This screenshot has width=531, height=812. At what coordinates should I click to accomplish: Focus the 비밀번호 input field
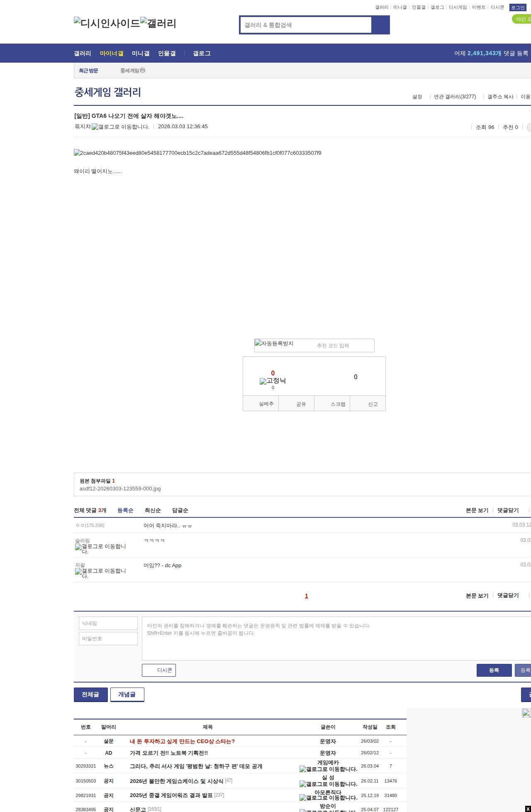tap(108, 639)
